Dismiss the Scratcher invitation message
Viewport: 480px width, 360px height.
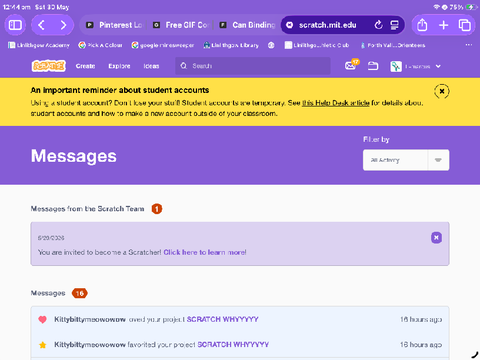point(436,238)
